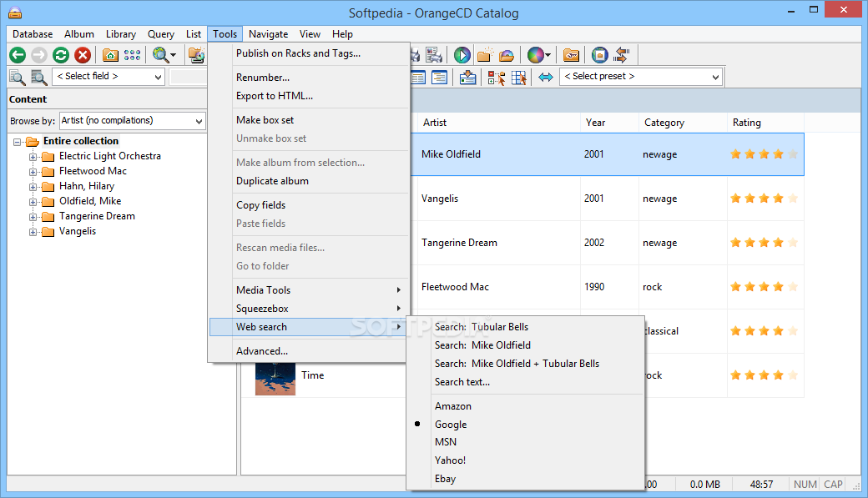Click the green Back arrow icon
The image size is (868, 498).
pos(18,55)
